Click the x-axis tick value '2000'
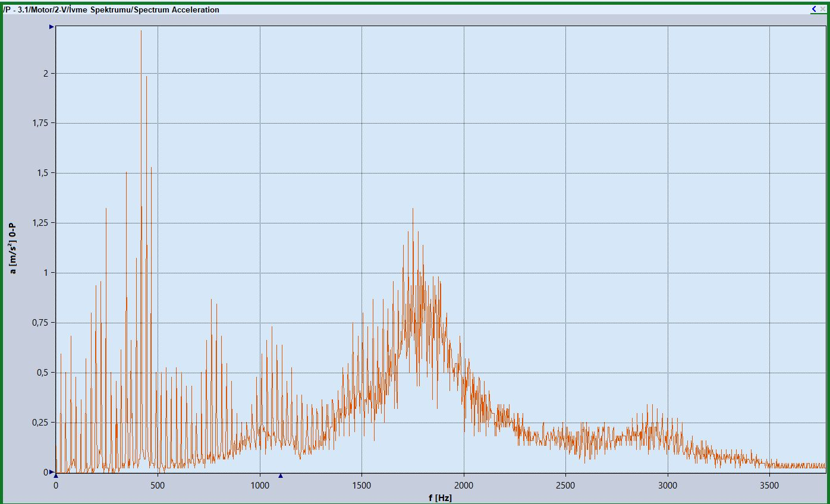830x504 pixels. pyautogui.click(x=464, y=485)
